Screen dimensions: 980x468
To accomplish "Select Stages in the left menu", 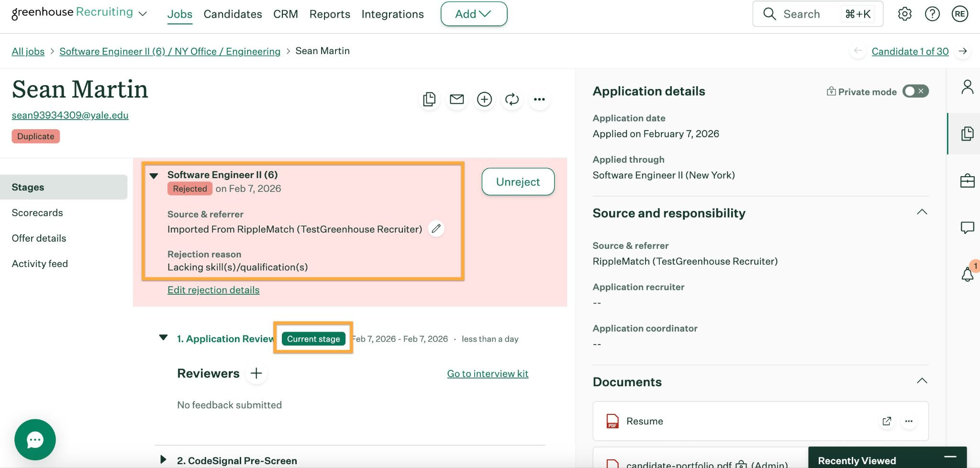I will (x=64, y=187).
